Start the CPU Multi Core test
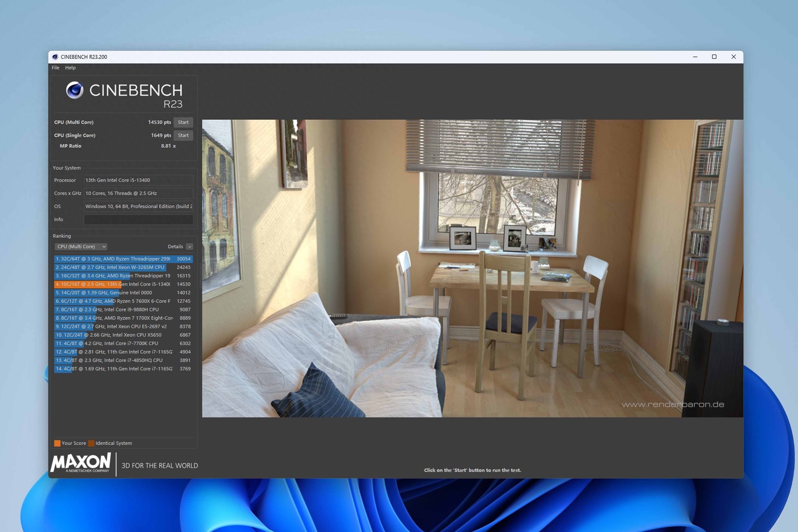The width and height of the screenshot is (798, 532). pos(183,122)
